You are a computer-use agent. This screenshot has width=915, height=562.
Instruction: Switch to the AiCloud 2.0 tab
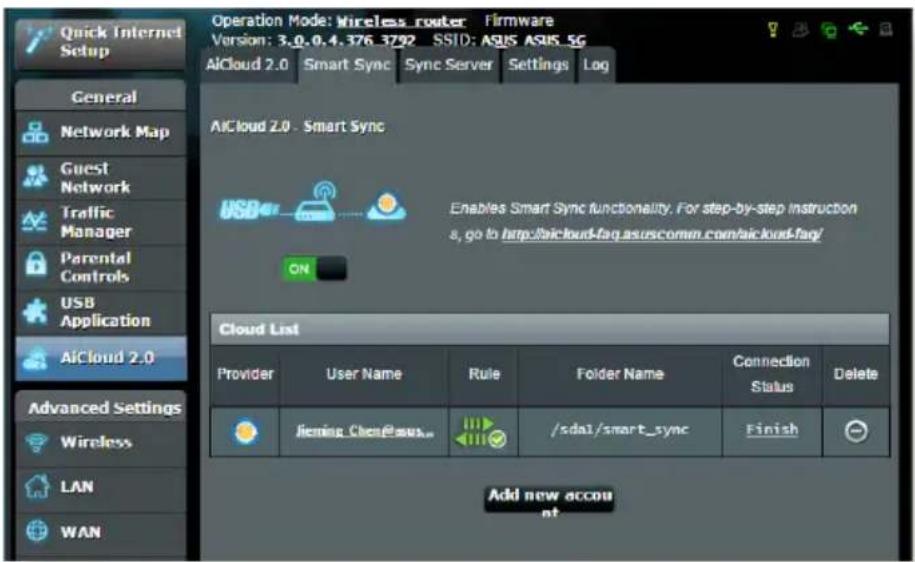pyautogui.click(x=247, y=65)
